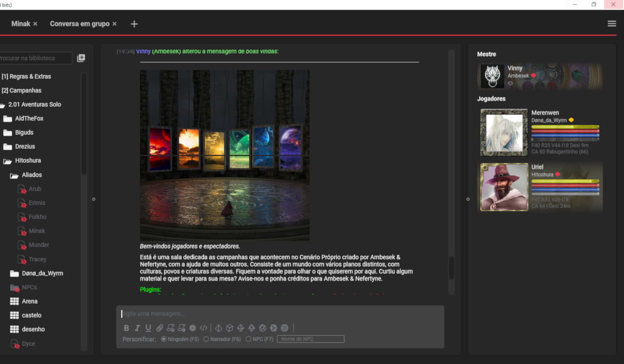
Task: Open the Arena grid item in library
Action: pos(29,302)
